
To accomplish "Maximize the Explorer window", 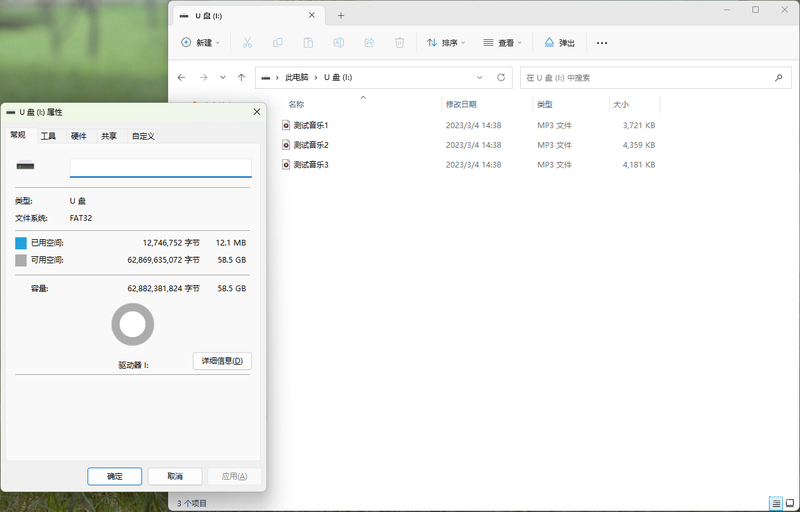I will click(756, 10).
